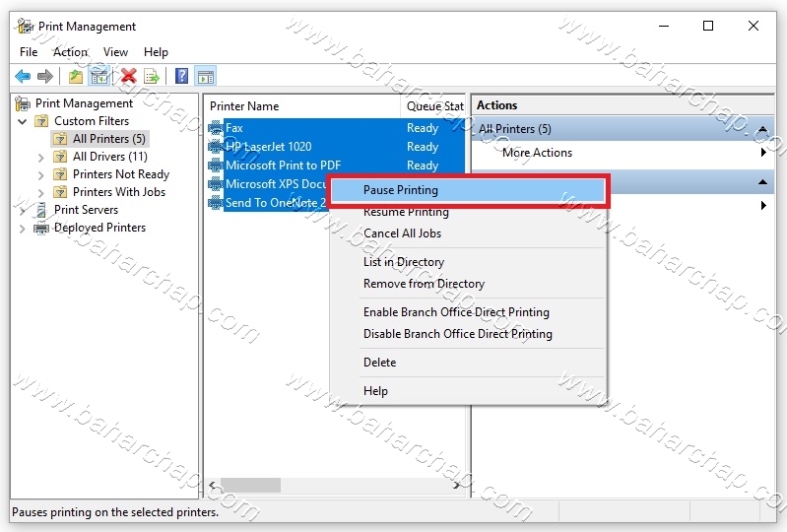Click Ready status of HP LaserJet 1020
Viewport: 787px width, 532px height.
coord(423,147)
